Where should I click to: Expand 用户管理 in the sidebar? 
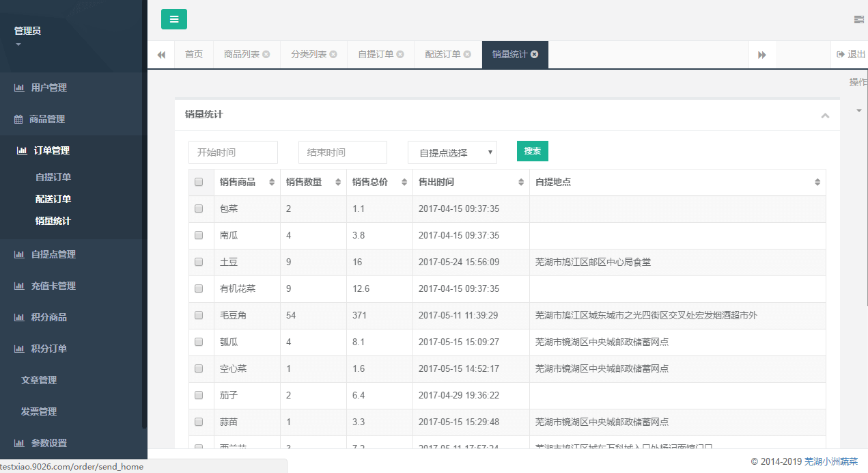click(48, 87)
